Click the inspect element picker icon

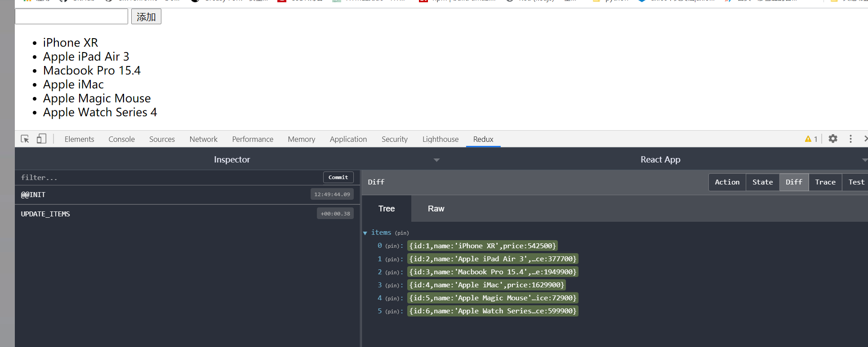click(x=25, y=139)
